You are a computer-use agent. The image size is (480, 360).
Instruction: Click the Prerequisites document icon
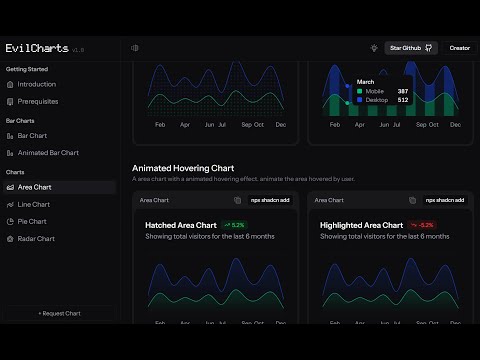pyautogui.click(x=10, y=102)
